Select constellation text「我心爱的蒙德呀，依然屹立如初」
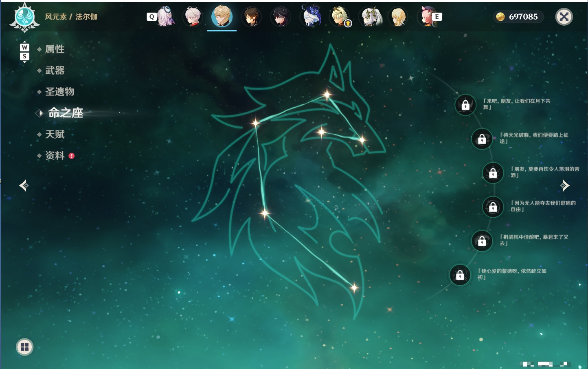The width and height of the screenshot is (588, 369). 512,274
